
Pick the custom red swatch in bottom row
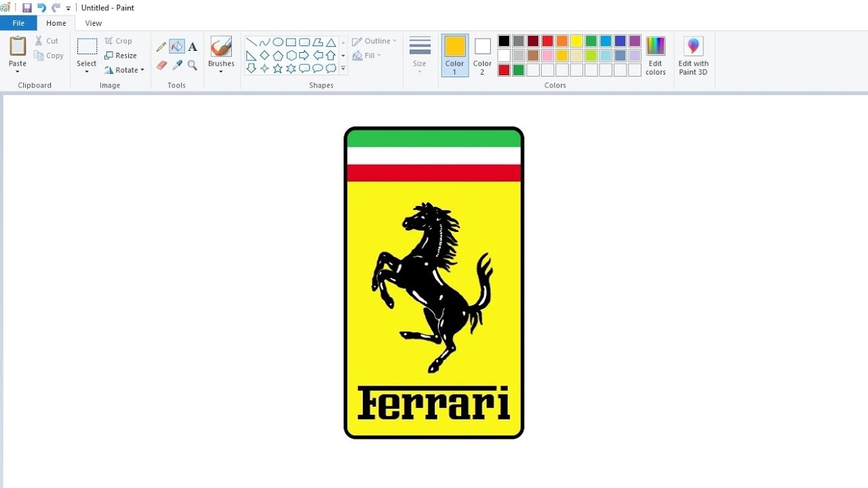504,70
